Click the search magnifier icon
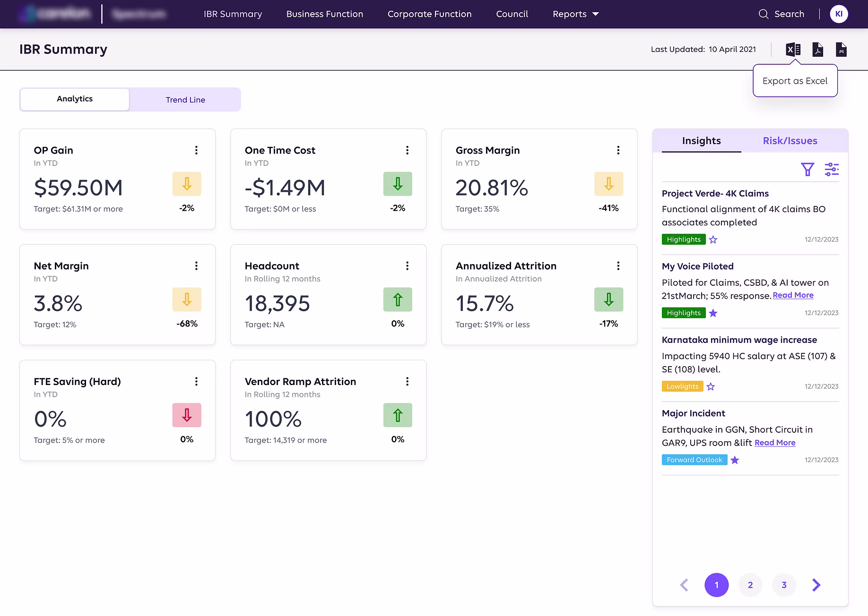The height and width of the screenshot is (616, 868). 763,14
